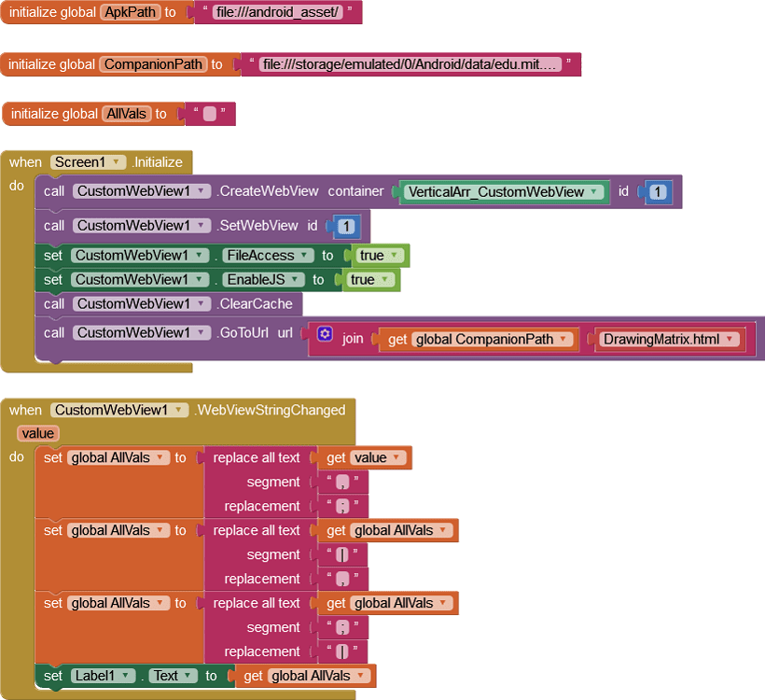Open the VerticalArr_CustomWebView container dropdown
The image size is (765, 700).
coord(593,192)
